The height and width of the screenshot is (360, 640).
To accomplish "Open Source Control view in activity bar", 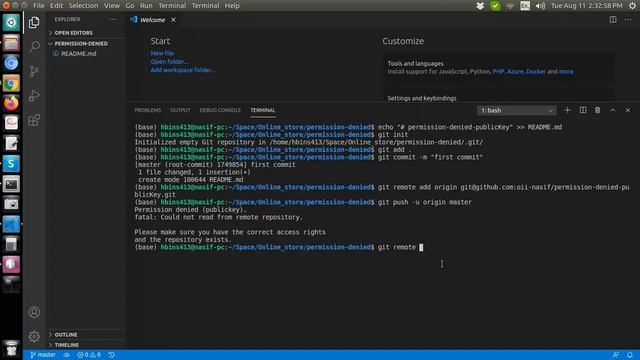I will [34, 71].
